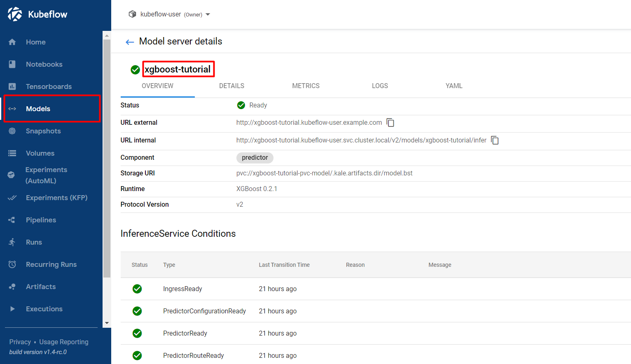Click the namespace cube icon

tap(132, 14)
